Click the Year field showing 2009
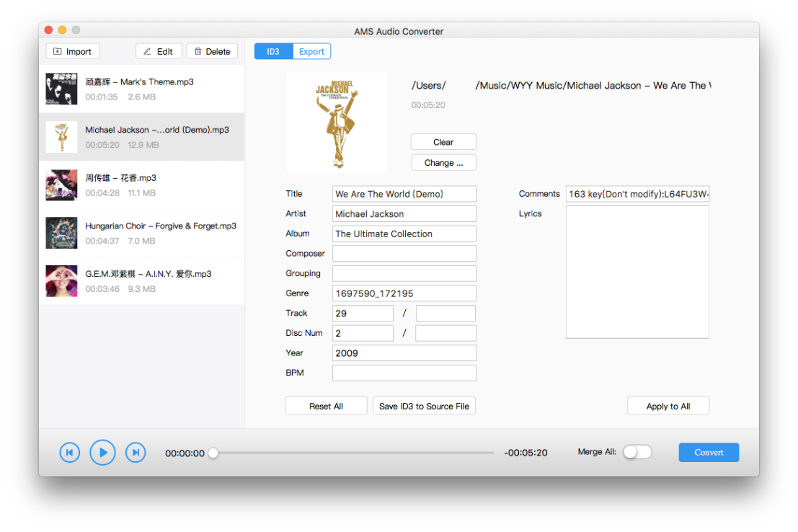This screenshot has width=798, height=532. (404, 353)
